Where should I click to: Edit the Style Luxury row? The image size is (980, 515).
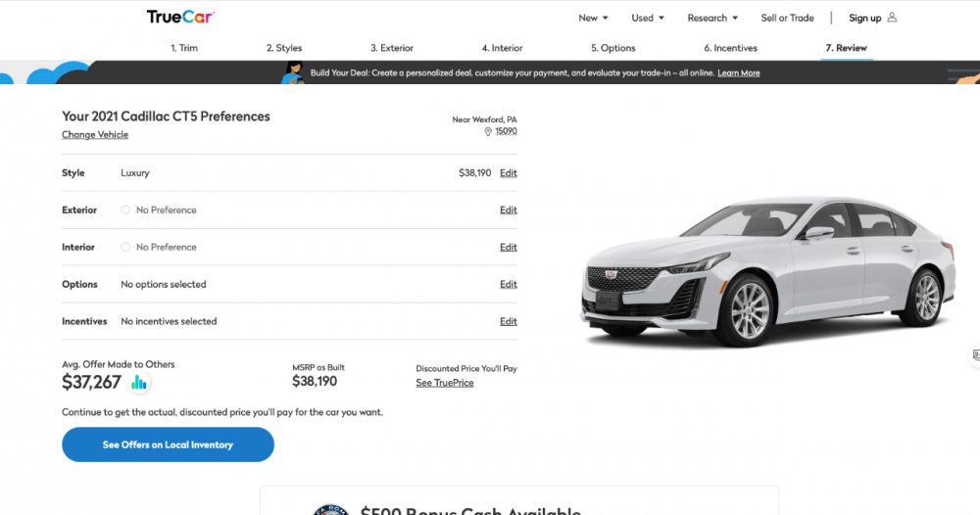[508, 173]
